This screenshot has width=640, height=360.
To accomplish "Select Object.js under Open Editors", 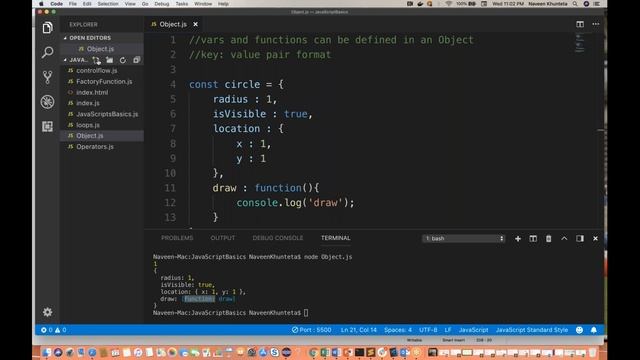I will [x=100, y=49].
